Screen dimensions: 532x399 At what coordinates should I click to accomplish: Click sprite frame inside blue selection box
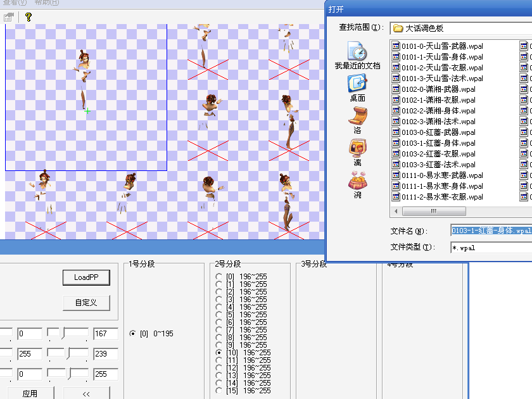pos(86,97)
